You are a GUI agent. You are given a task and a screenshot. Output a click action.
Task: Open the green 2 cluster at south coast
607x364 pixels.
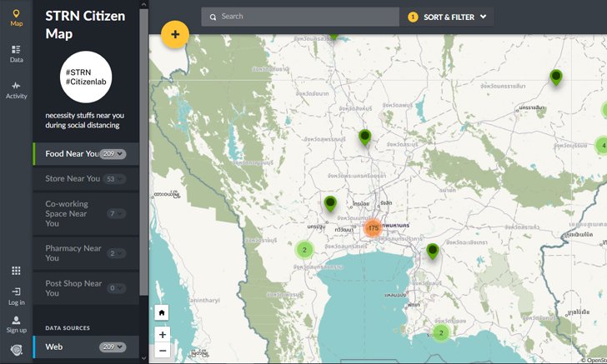pos(440,332)
